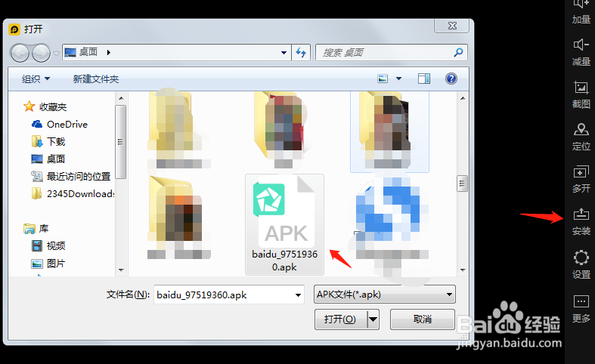Expand the address bar history dropdown
This screenshot has width=595, height=364.
[284, 53]
